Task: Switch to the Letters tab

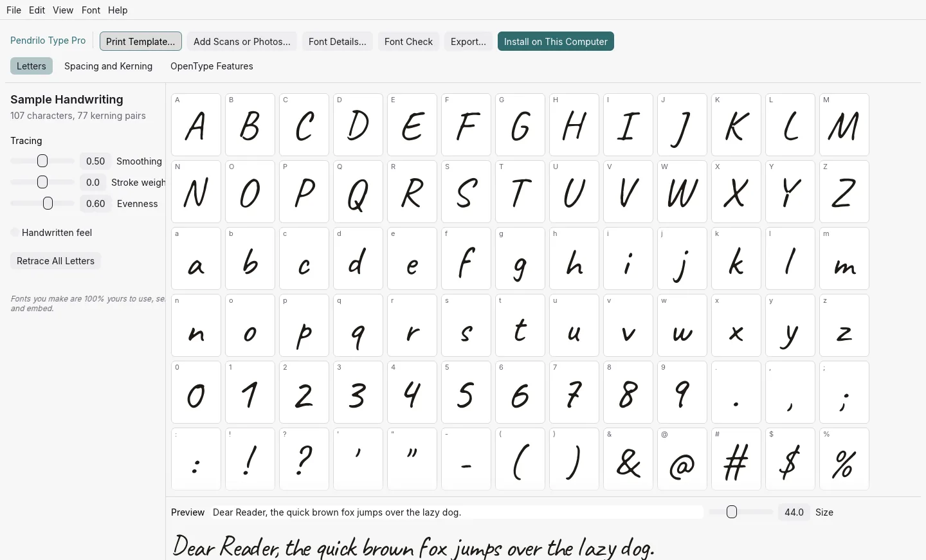Action: click(x=32, y=66)
